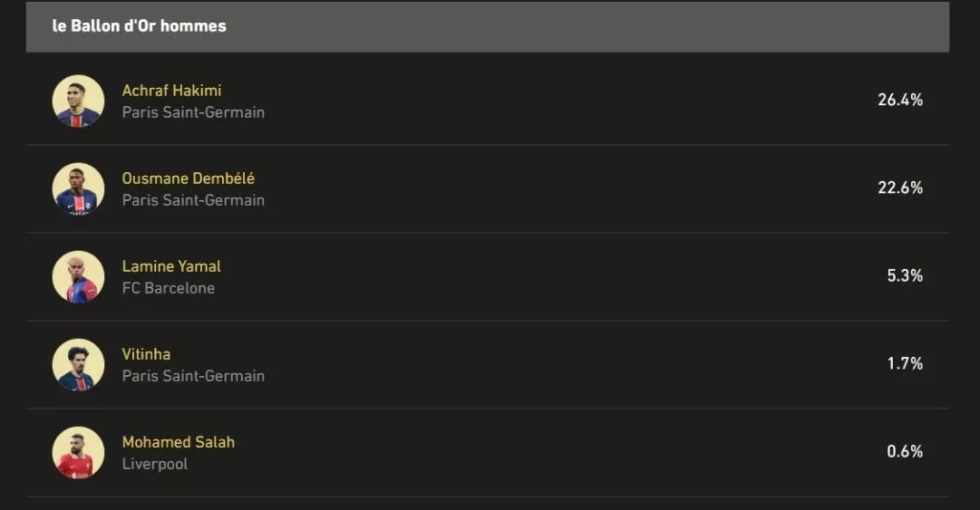This screenshot has height=510, width=980.
Task: Select the 22.6% vote percentage
Action: pyautogui.click(x=900, y=188)
